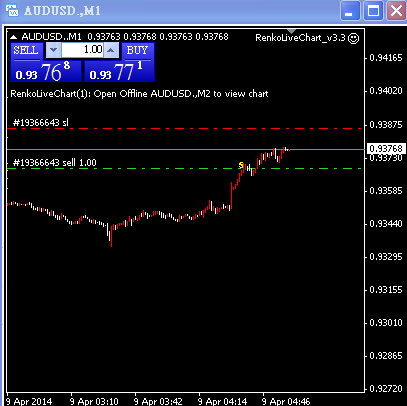Decrease lot volume with the down arrow
Screen dimensions: 407x406
click(x=53, y=50)
